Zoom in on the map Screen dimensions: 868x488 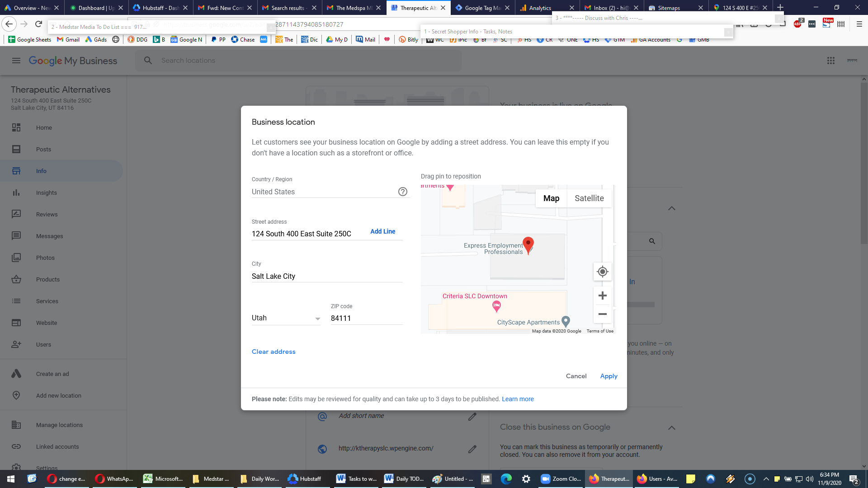coord(602,296)
